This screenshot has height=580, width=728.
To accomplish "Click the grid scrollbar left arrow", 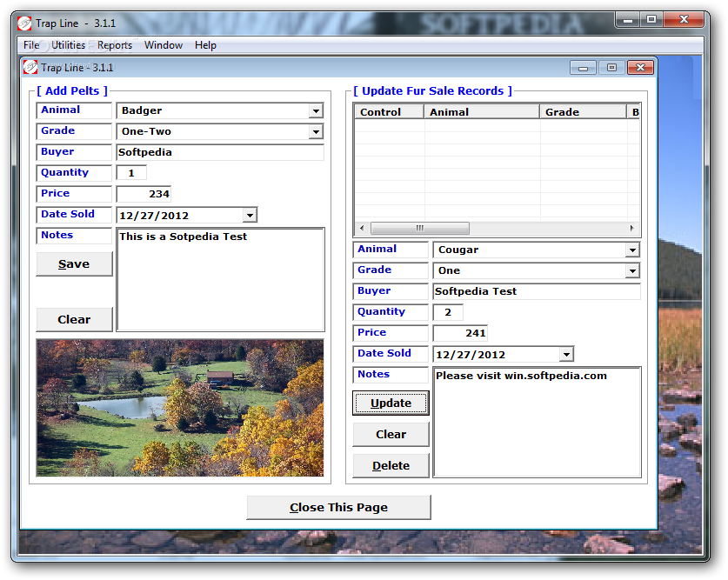I will click(x=362, y=228).
